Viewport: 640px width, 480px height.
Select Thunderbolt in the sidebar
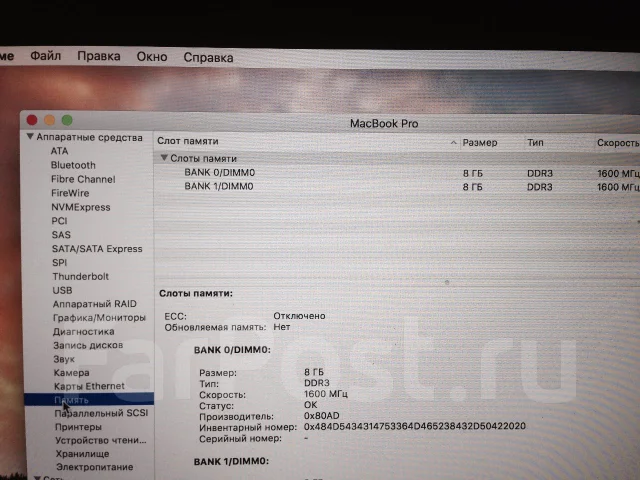point(80,277)
